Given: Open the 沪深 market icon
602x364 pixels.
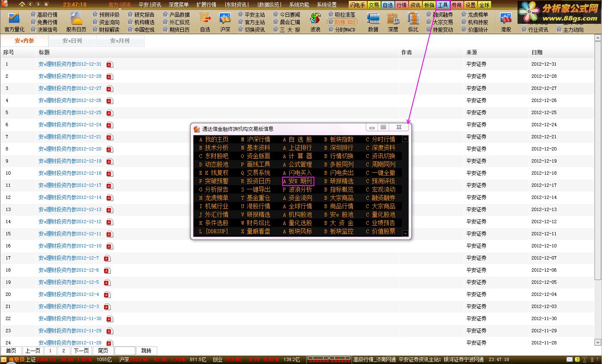Looking at the screenshot, I should point(225,22).
